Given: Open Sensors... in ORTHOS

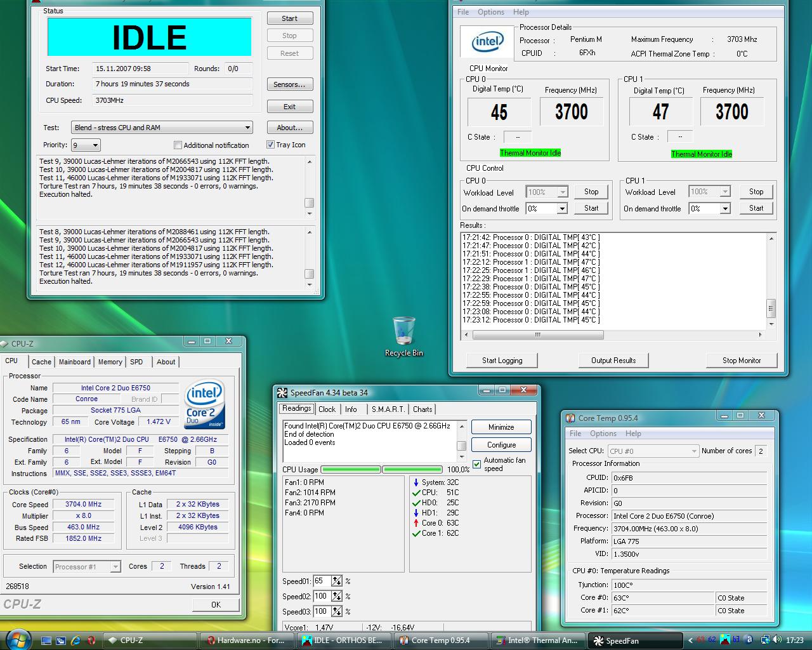Looking at the screenshot, I should tap(289, 84).
